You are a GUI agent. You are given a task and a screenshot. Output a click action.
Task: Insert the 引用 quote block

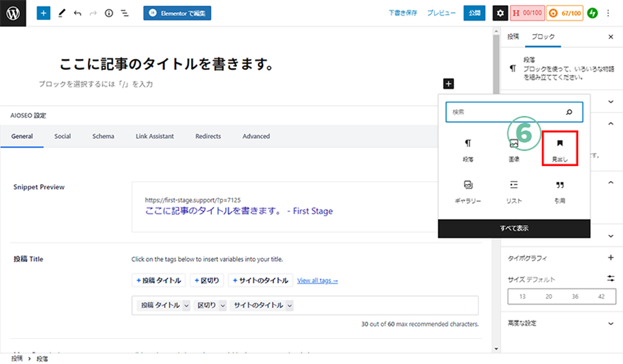[x=560, y=191]
